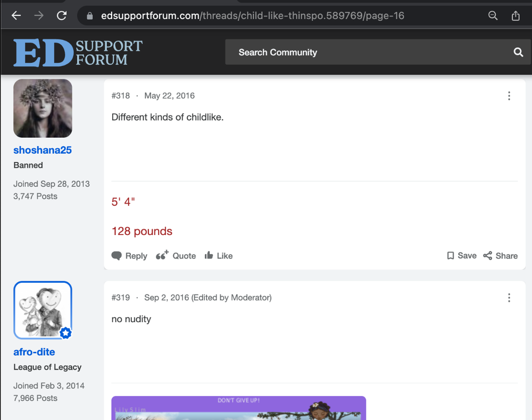Screen dimensions: 532x420
Task: Open options menu for post #318
Action: pyautogui.click(x=509, y=96)
